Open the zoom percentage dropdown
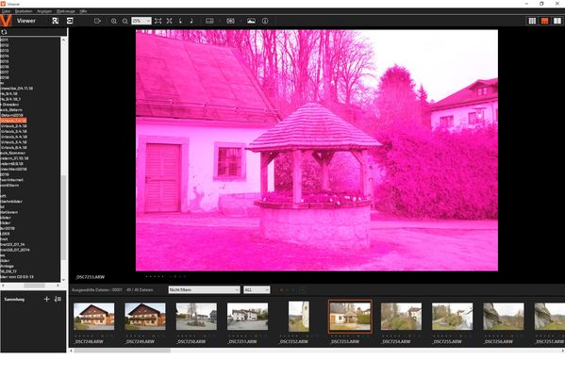Viewport: 565px width, 392px height. pyautogui.click(x=141, y=21)
